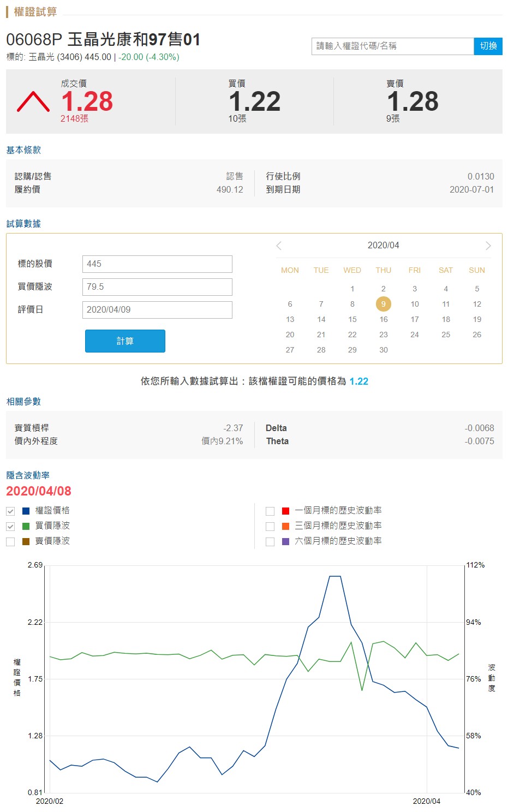Image resolution: width=508 pixels, height=812 pixels.
Task: Select April 20 in calendar
Action: click(x=290, y=335)
